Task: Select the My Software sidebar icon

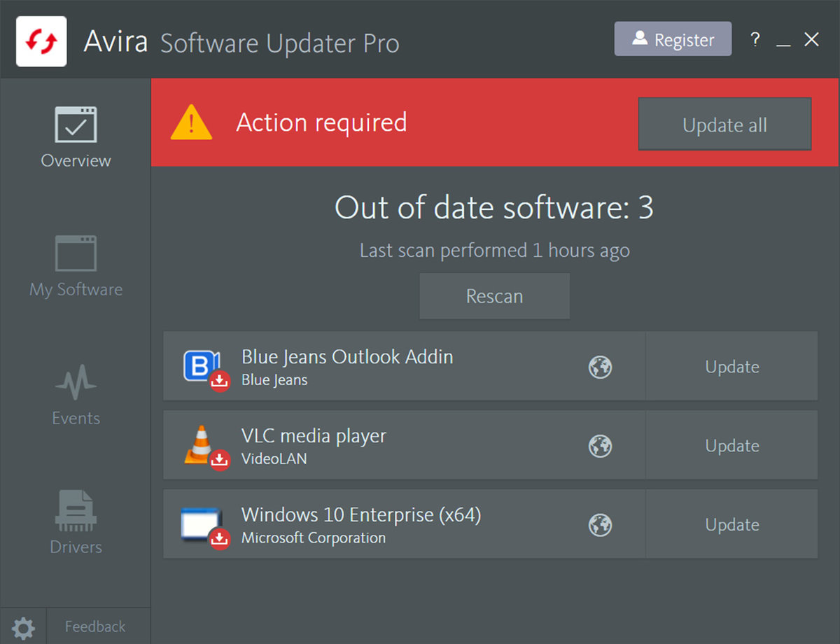Action: pyautogui.click(x=76, y=265)
